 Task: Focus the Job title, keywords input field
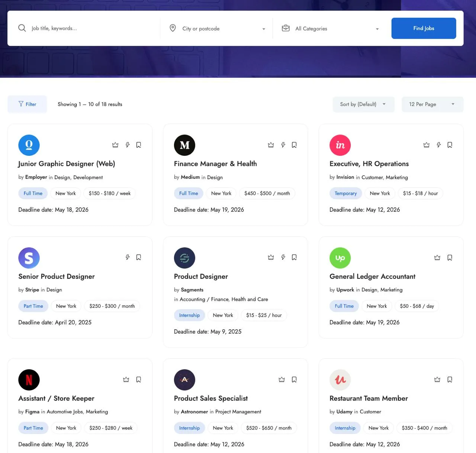coord(93,28)
